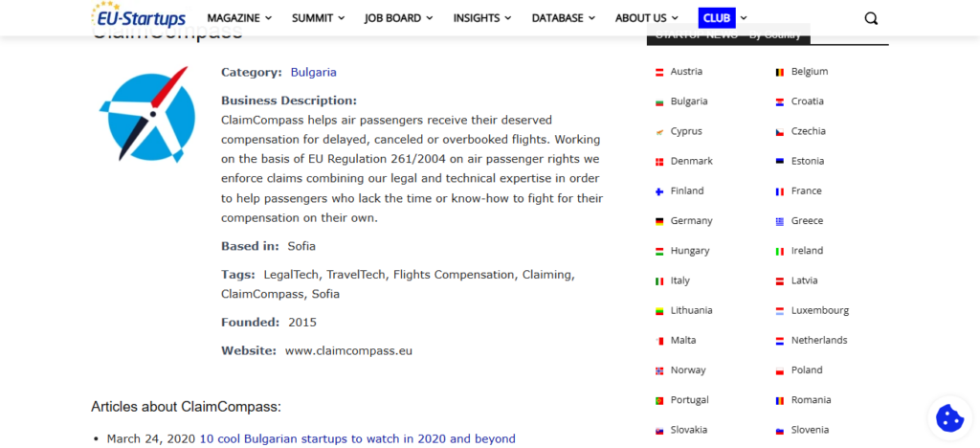Image resolution: width=980 pixels, height=448 pixels.
Task: Open the Slovakia country link
Action: point(689,430)
